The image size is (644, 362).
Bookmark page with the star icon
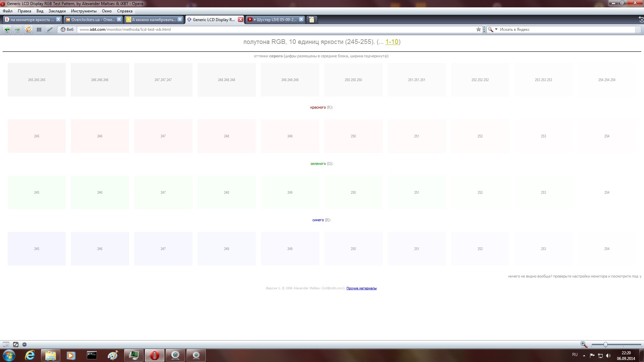coord(479,29)
